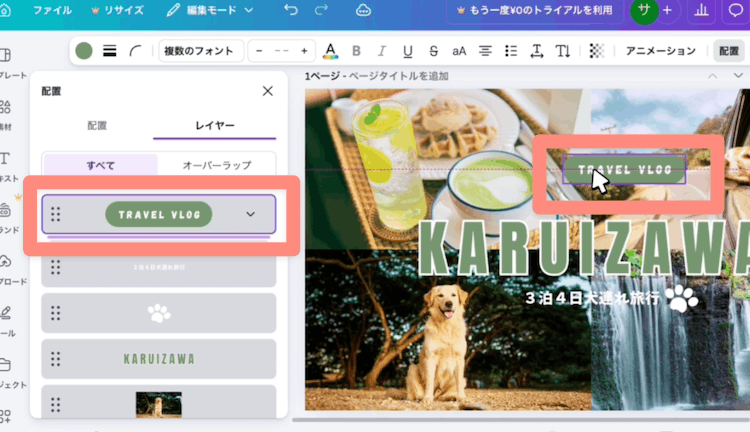Select the すべて layer filter
Viewport: 750px width, 432px height.
point(100,165)
